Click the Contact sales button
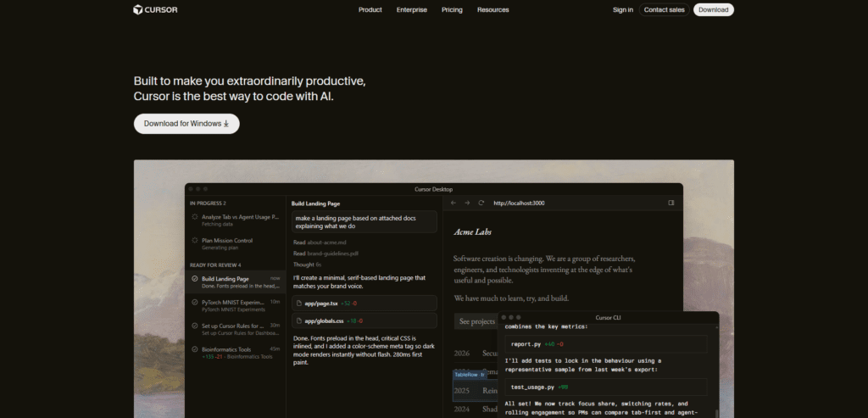The height and width of the screenshot is (418, 868). click(665, 9)
